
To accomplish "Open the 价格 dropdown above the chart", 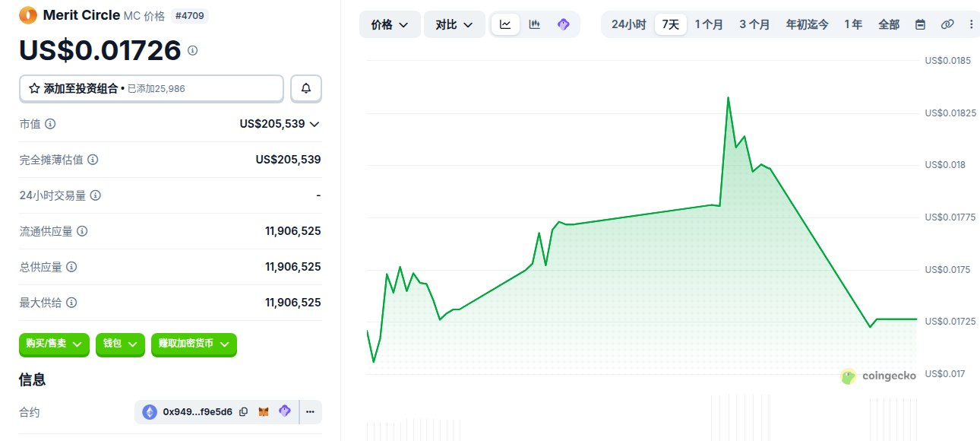I will pyautogui.click(x=390, y=24).
